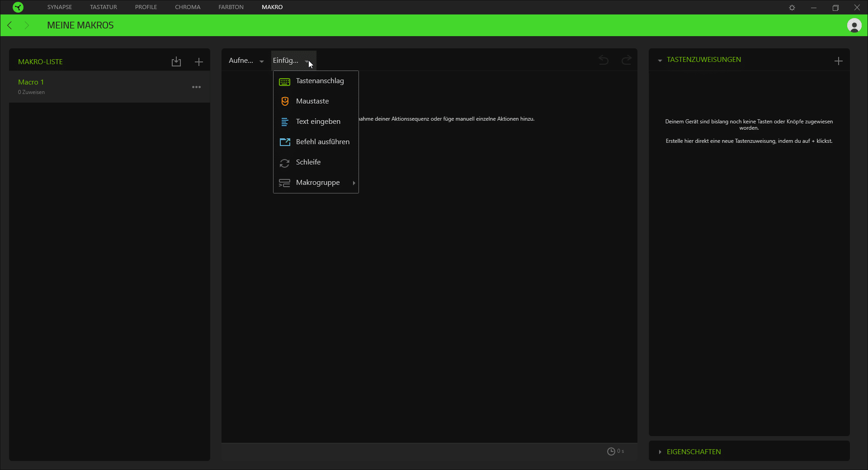This screenshot has height=470, width=868.
Task: Open the Makrogruppe submenu
Action: 318,183
